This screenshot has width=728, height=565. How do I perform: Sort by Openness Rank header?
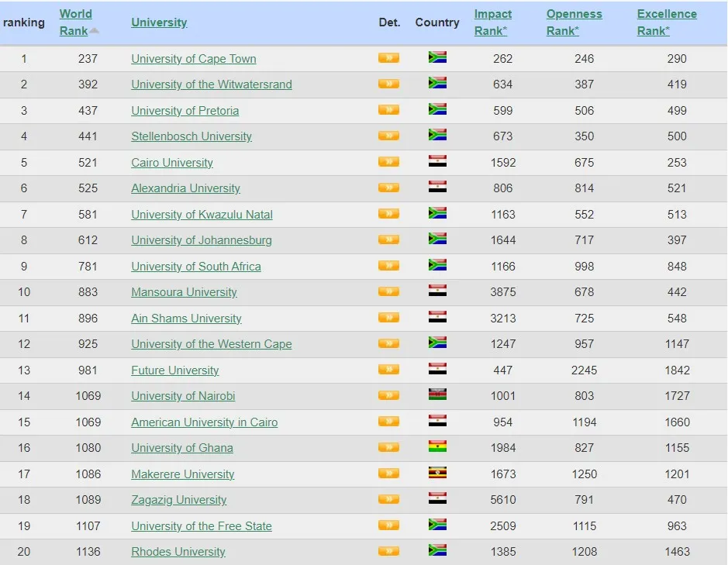tap(574, 22)
